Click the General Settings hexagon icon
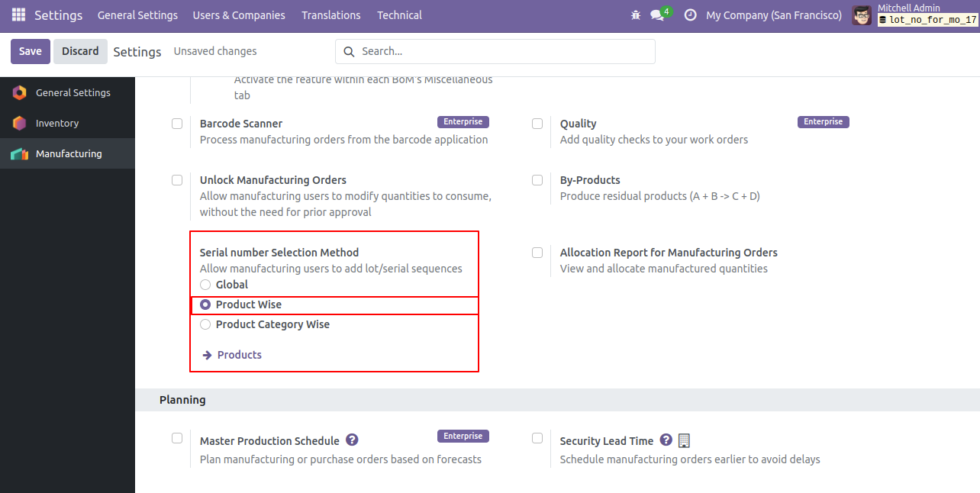 pos(20,92)
